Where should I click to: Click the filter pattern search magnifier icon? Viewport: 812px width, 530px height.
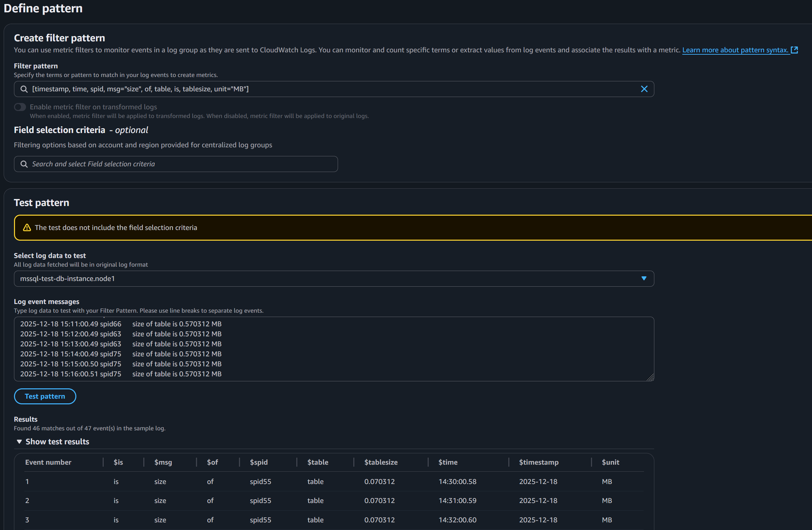(24, 89)
